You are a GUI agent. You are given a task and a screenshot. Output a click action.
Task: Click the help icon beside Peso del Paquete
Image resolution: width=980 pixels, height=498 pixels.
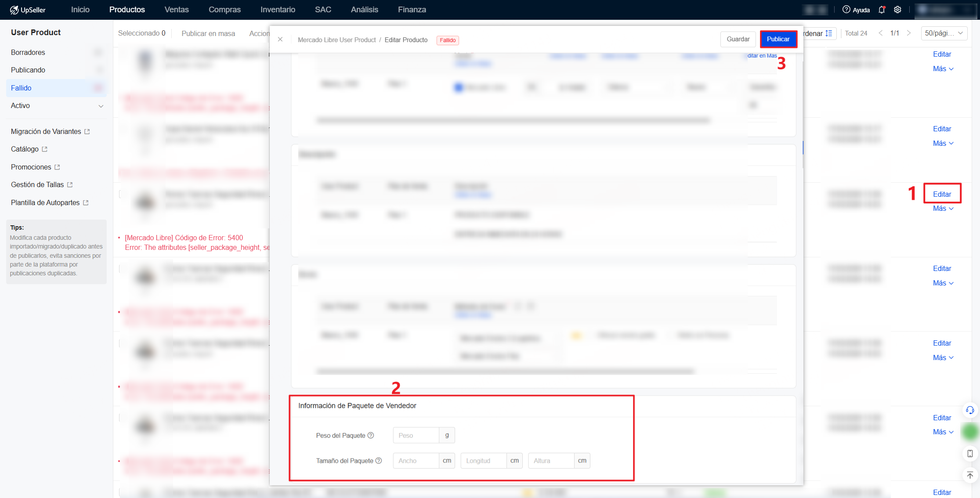[x=371, y=435]
